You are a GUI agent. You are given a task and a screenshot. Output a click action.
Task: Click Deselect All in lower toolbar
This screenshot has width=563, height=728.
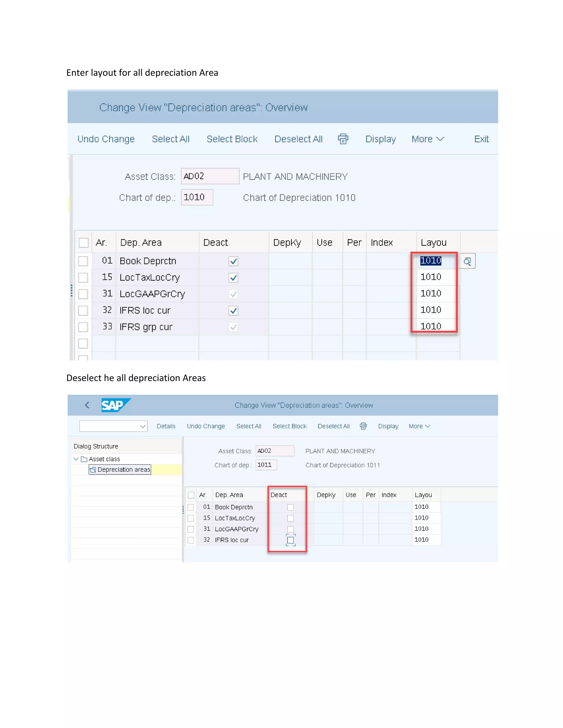tap(333, 426)
